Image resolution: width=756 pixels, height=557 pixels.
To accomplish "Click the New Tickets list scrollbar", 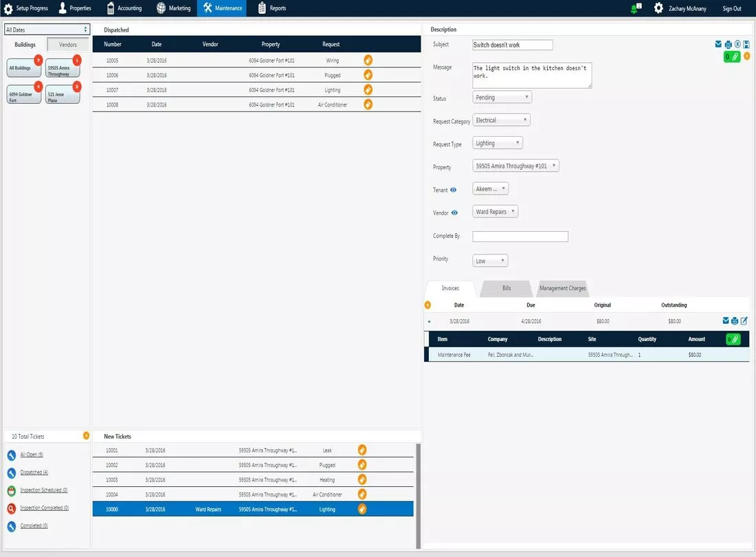I will (418, 496).
